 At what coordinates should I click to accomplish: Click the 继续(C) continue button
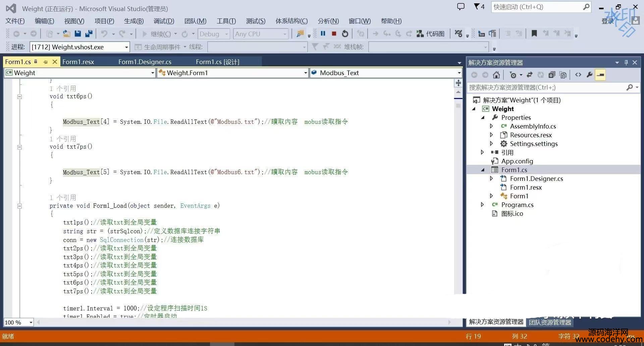(157, 34)
